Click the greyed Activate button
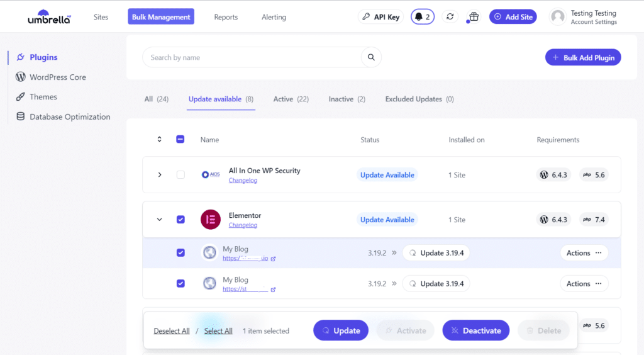This screenshot has height=355, width=644. click(x=406, y=330)
